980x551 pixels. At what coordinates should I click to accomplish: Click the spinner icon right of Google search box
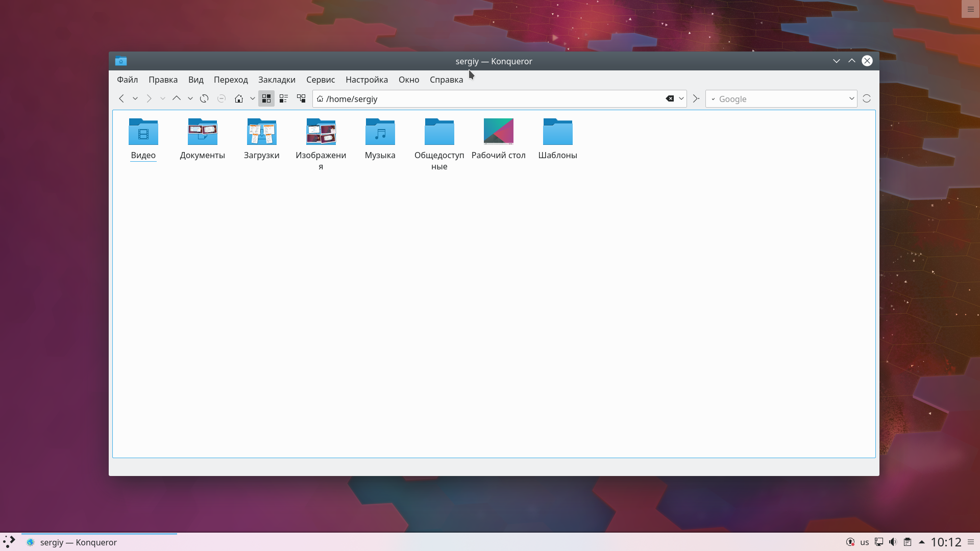click(867, 98)
